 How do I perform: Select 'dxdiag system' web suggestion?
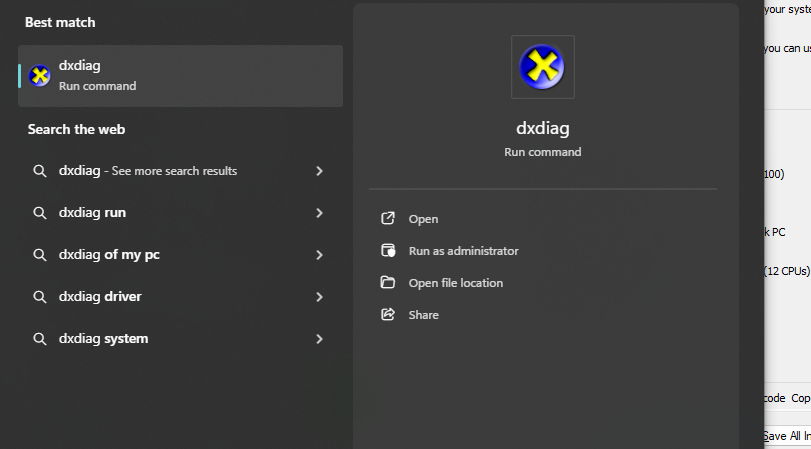tap(103, 339)
